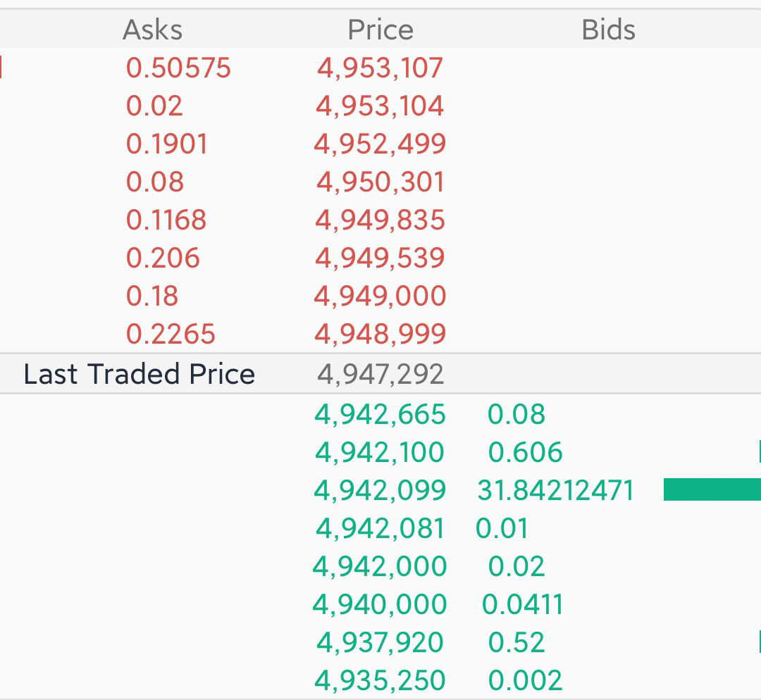Screen dimensions: 761x700
Task: Select ask price 4,953,107
Action: (x=380, y=68)
